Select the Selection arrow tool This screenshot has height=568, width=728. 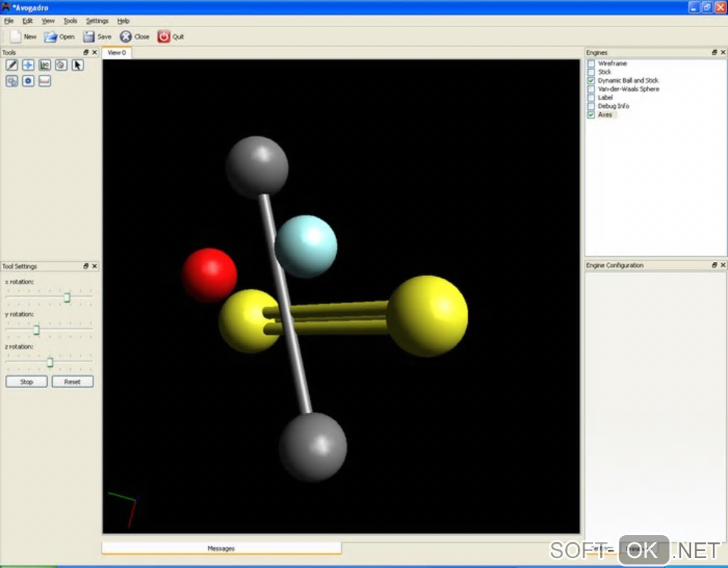tap(78, 65)
